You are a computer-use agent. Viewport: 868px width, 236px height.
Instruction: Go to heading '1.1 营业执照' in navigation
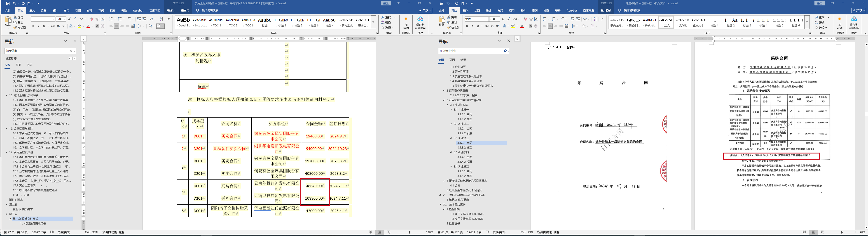click(458, 67)
